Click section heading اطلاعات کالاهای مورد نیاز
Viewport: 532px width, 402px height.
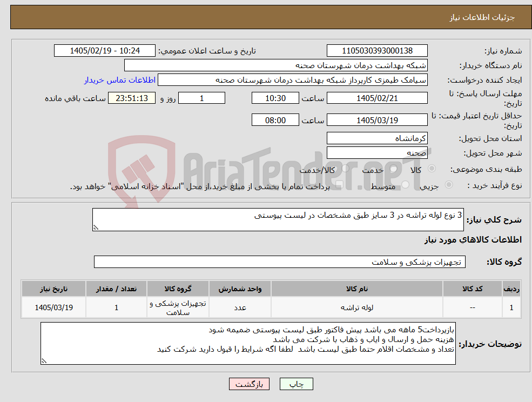(473, 240)
